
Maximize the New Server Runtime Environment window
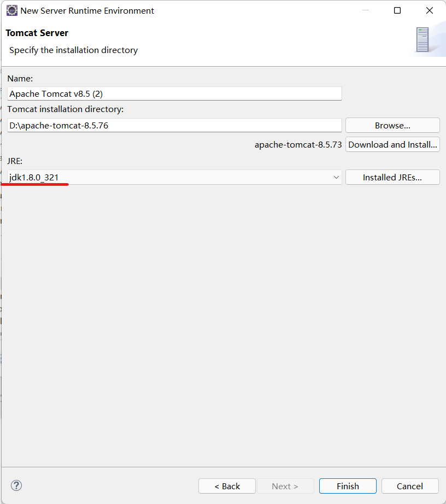coord(397,10)
